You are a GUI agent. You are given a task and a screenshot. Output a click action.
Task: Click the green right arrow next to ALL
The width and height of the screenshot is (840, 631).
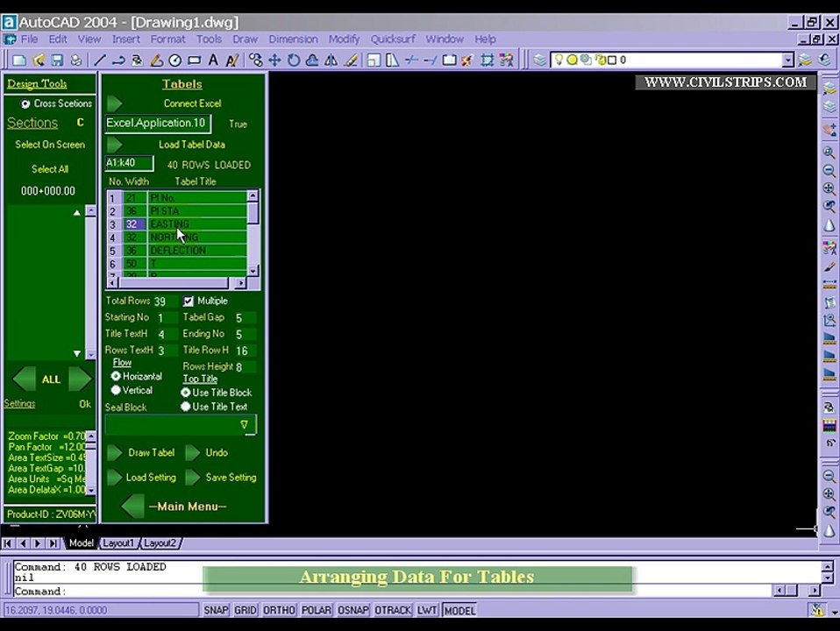pos(80,379)
